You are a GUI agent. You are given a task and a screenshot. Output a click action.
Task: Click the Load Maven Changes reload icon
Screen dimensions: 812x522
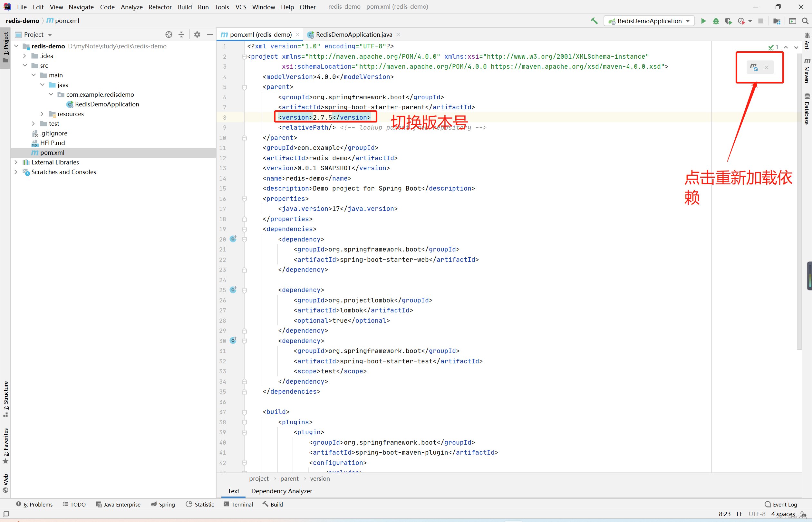754,67
